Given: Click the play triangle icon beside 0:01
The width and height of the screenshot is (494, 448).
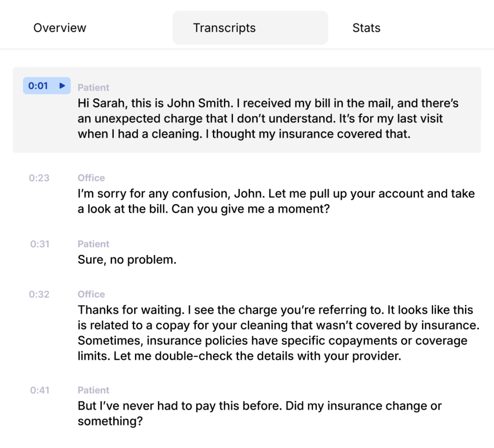Looking at the screenshot, I should [x=62, y=86].
